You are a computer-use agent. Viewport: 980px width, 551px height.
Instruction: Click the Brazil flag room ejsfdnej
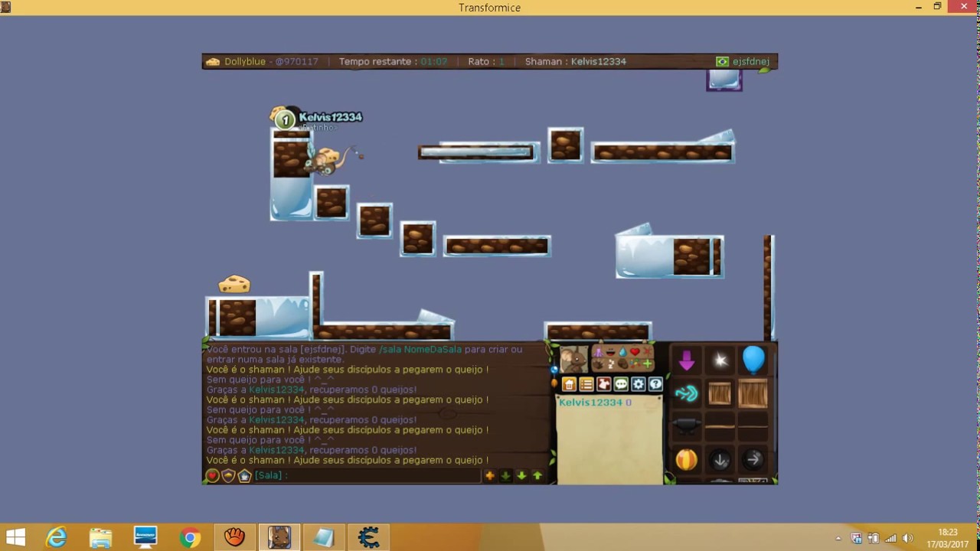click(x=743, y=61)
